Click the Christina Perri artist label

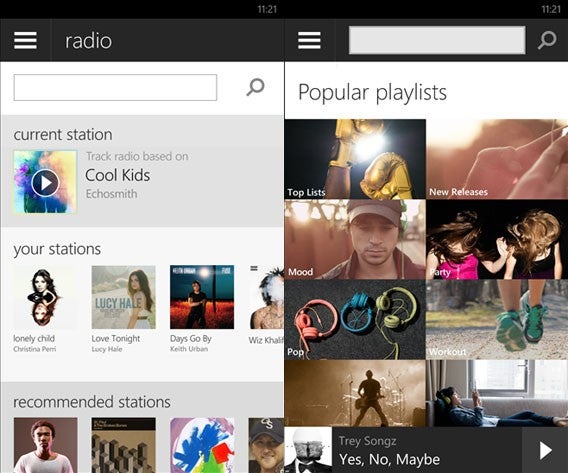coord(35,349)
